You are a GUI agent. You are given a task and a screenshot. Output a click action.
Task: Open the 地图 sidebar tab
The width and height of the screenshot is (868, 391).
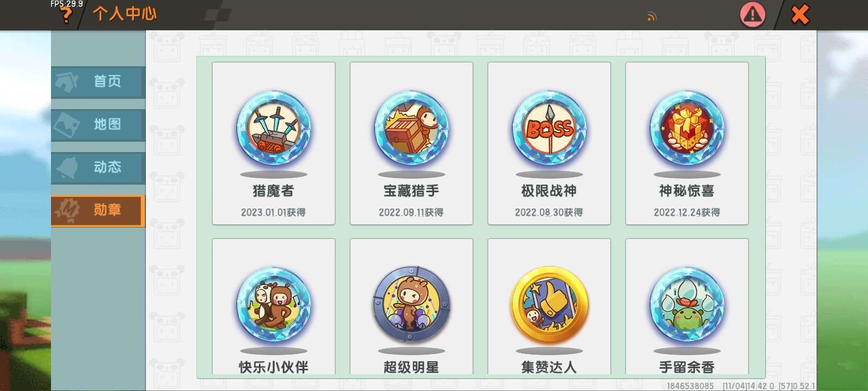[98, 124]
